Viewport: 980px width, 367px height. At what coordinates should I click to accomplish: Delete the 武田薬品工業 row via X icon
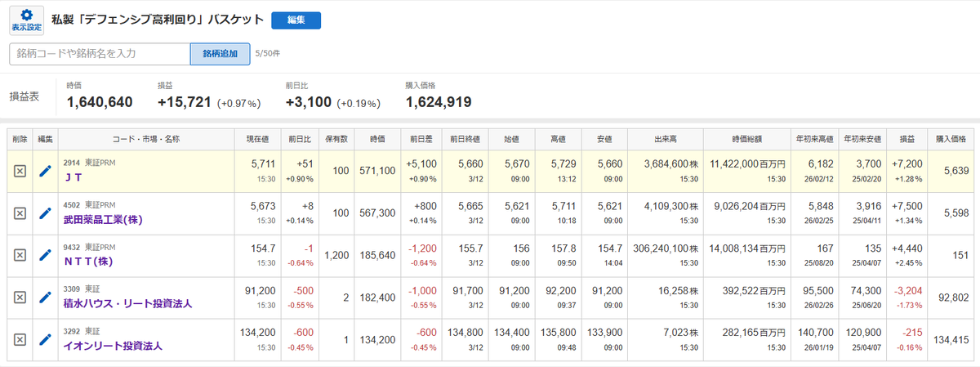pyautogui.click(x=20, y=213)
